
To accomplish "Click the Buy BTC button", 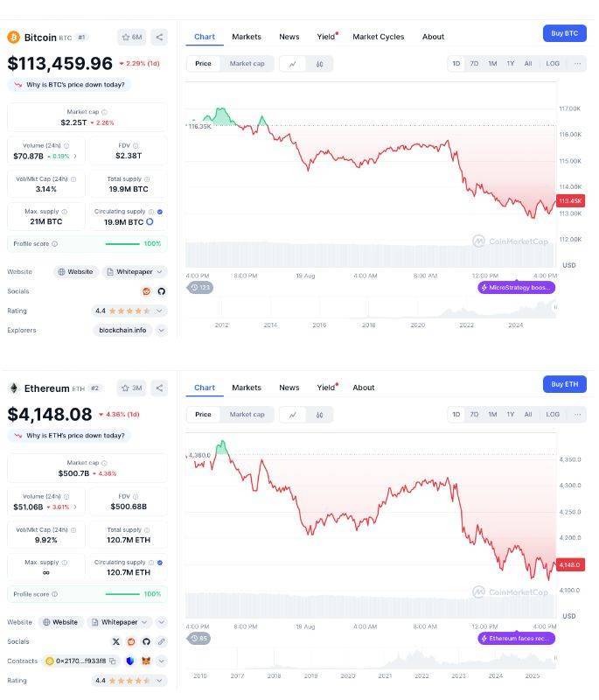I will 563,32.
